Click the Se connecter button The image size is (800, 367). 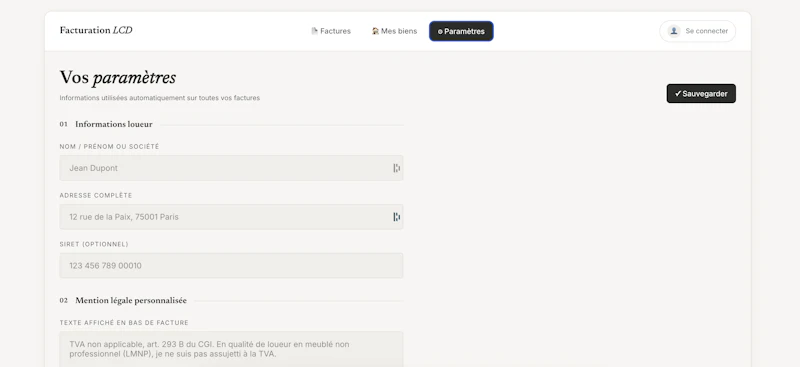(697, 31)
